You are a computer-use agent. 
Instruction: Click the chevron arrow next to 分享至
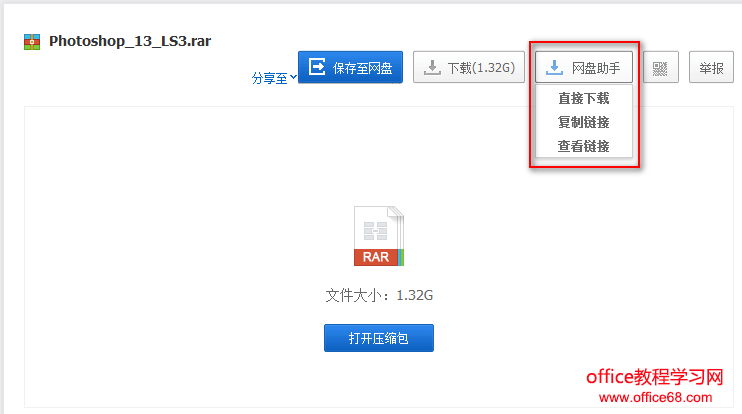click(293, 77)
